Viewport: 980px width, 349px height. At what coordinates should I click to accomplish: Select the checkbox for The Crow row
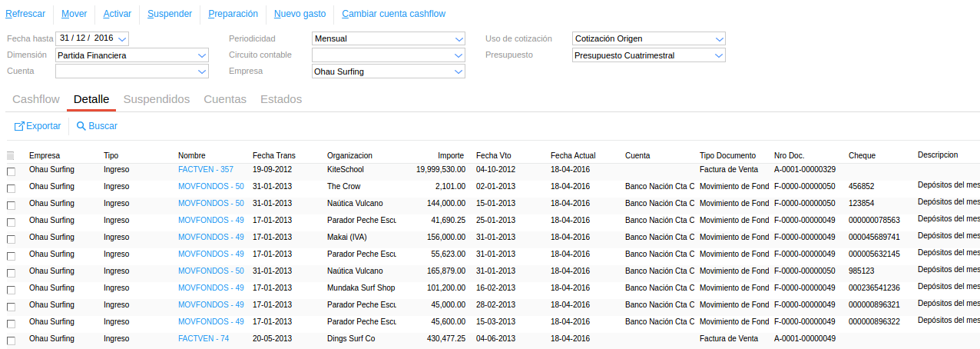(11, 188)
